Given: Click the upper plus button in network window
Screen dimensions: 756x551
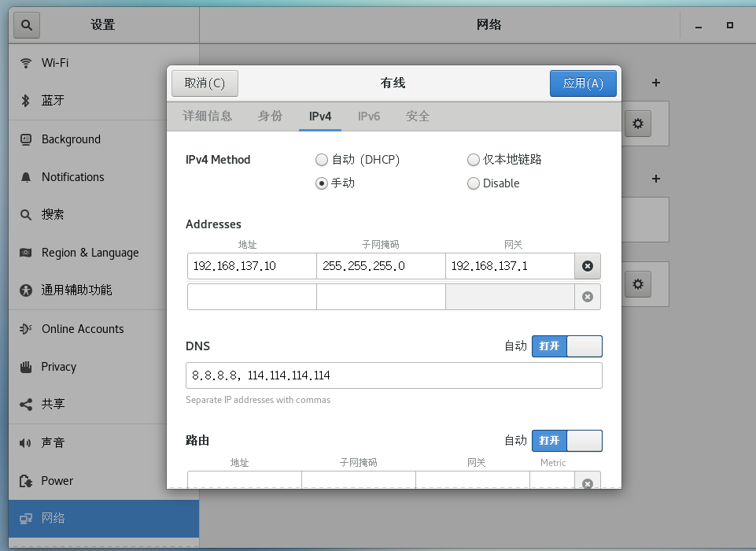Looking at the screenshot, I should (656, 83).
